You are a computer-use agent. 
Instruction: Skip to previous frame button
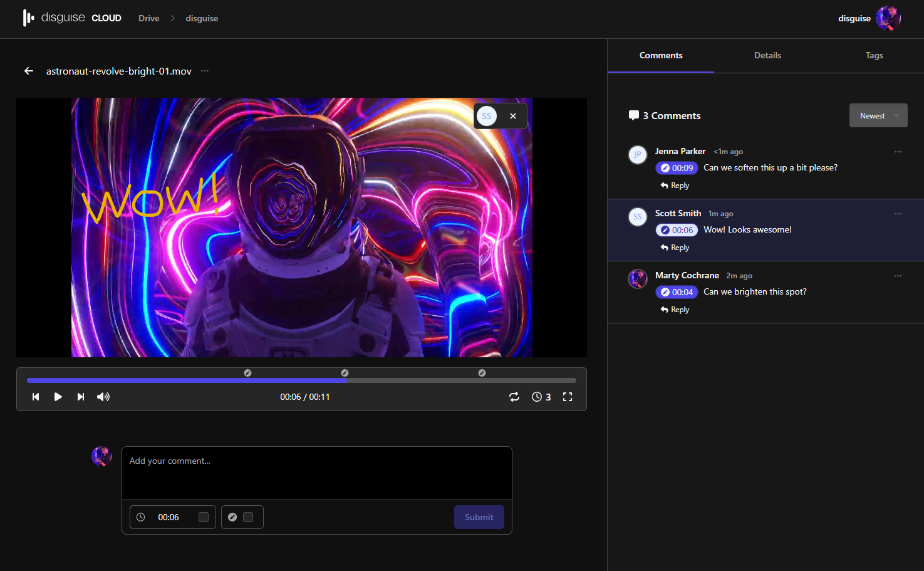click(36, 397)
